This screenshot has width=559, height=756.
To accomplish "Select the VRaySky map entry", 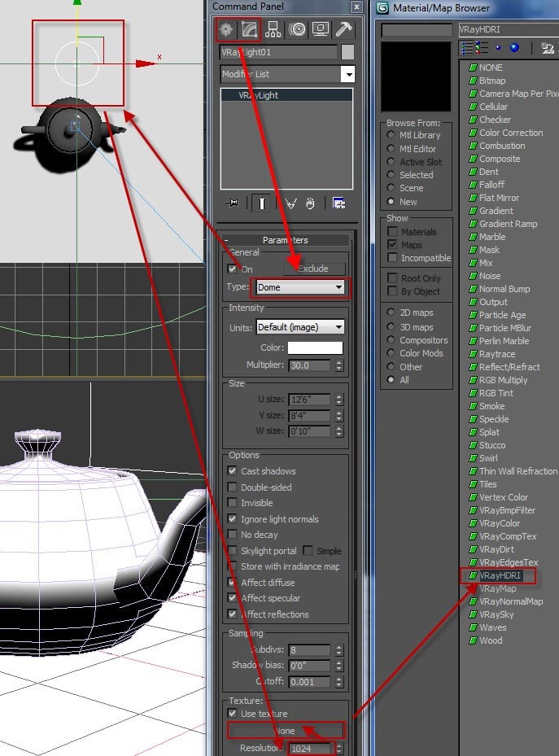I will click(496, 614).
